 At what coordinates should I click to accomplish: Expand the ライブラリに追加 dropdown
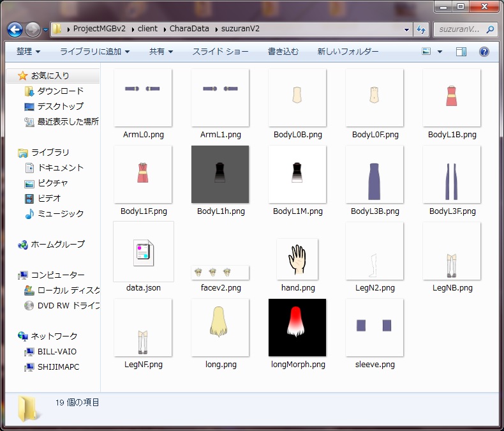[x=94, y=52]
